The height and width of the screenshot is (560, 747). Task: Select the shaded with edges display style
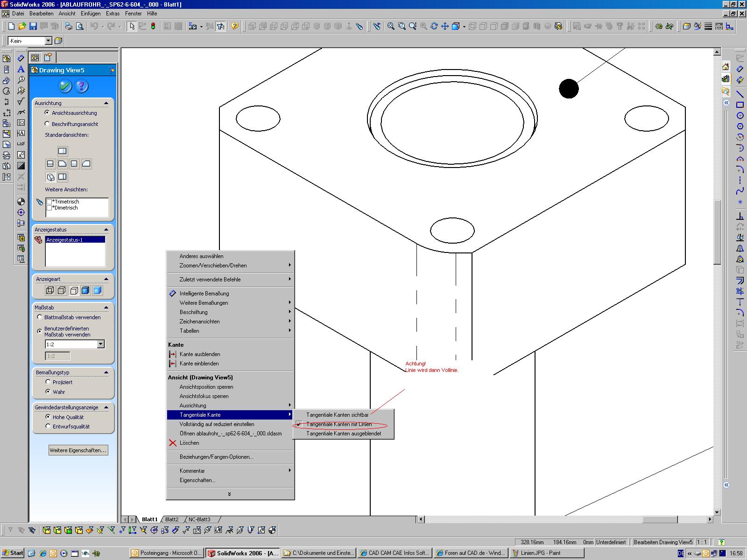point(85,291)
